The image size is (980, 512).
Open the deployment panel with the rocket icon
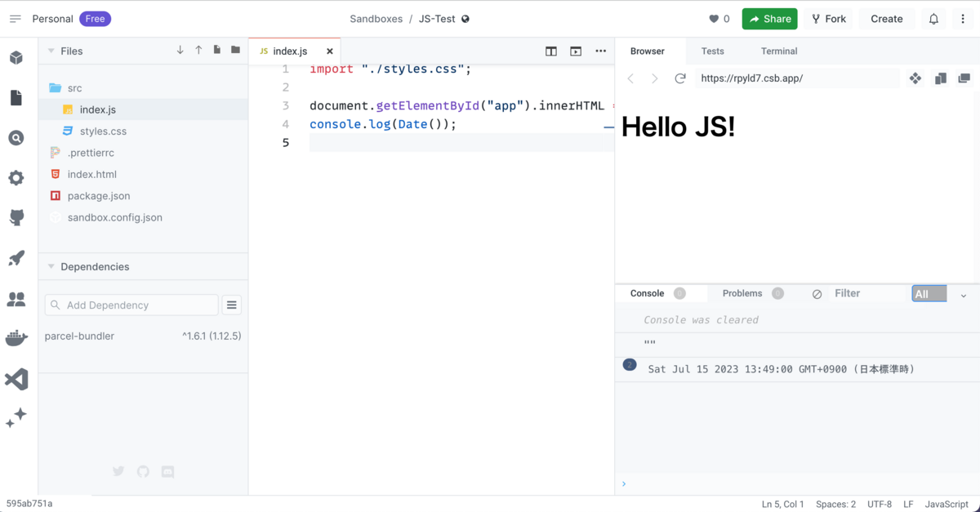[16, 258]
